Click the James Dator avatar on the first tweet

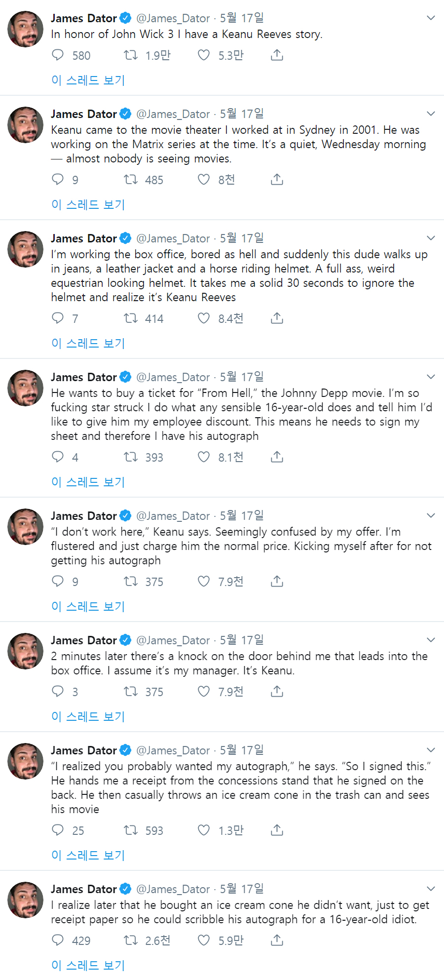(x=26, y=29)
